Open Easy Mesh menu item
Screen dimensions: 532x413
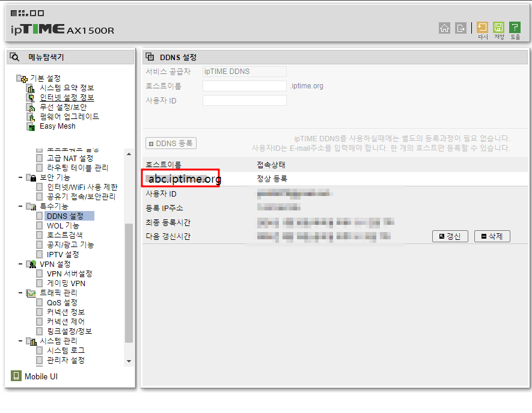point(57,126)
